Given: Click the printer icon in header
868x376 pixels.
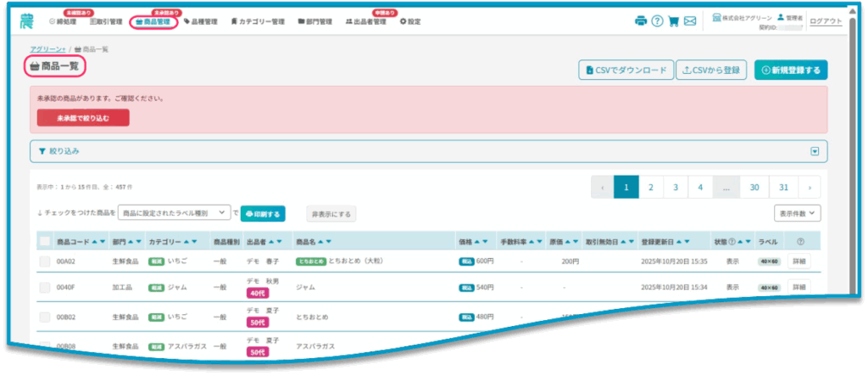Looking at the screenshot, I should (x=641, y=21).
